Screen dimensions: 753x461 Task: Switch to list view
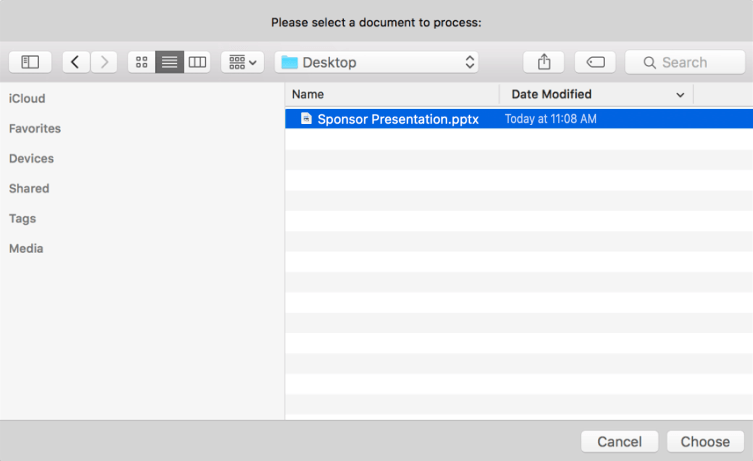click(170, 62)
